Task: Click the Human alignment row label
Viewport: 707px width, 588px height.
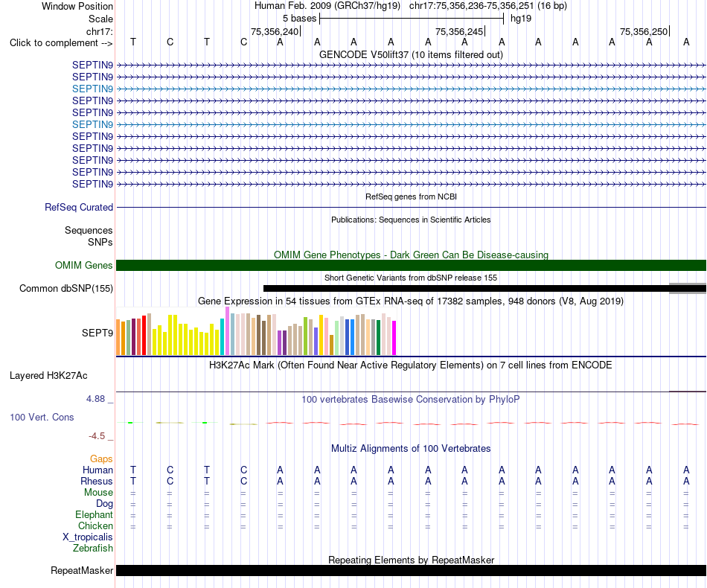Action: (97, 470)
